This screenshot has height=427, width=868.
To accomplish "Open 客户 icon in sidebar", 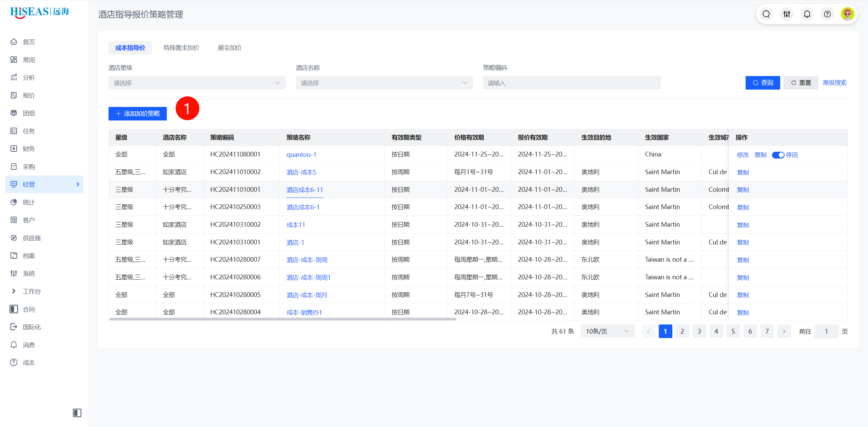I will (14, 220).
